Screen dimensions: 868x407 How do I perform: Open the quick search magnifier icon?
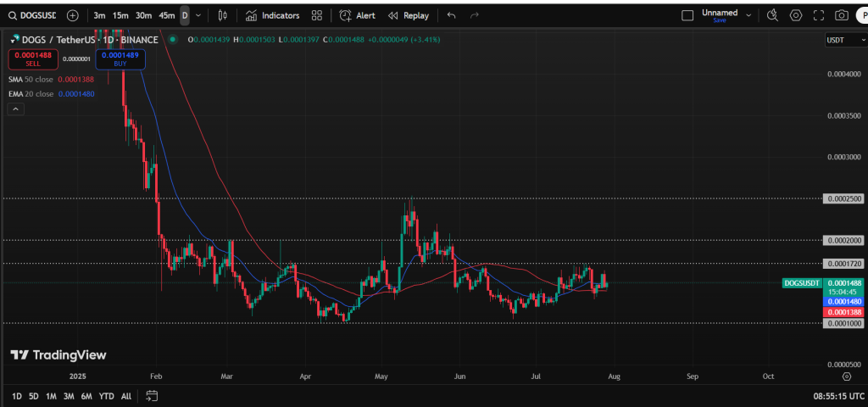pyautogui.click(x=773, y=15)
